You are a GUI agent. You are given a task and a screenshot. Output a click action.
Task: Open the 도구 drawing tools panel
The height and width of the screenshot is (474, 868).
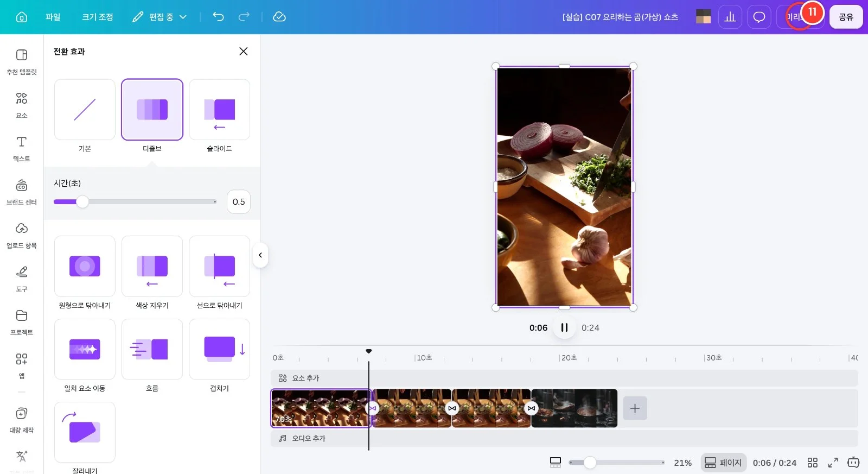(22, 279)
